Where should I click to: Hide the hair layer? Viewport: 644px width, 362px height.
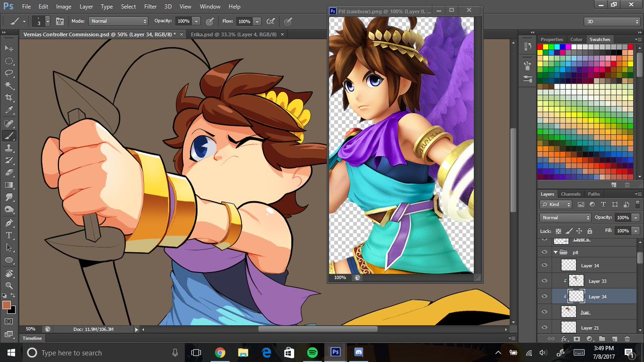(x=545, y=312)
